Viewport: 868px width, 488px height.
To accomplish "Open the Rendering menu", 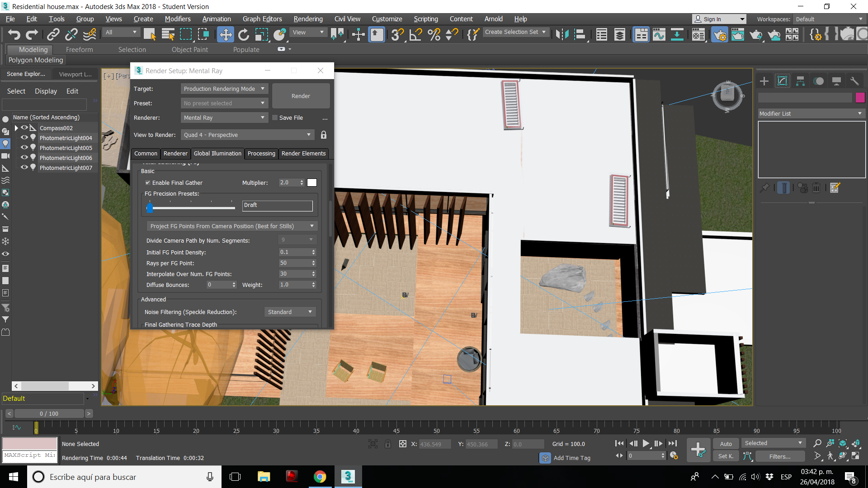I will pyautogui.click(x=308, y=19).
